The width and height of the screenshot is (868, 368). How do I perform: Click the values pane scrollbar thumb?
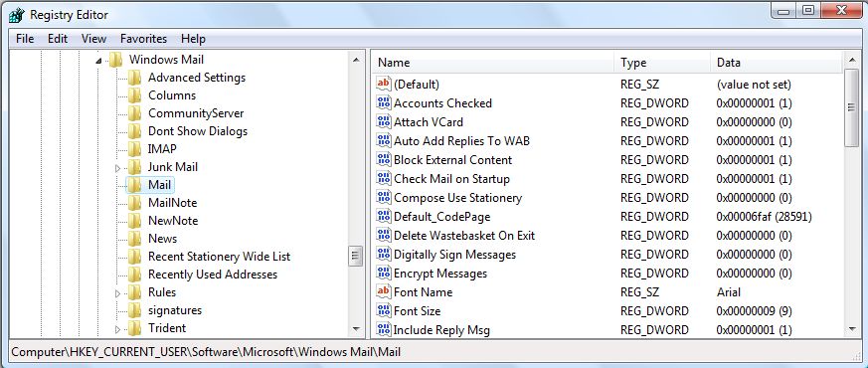[851, 107]
